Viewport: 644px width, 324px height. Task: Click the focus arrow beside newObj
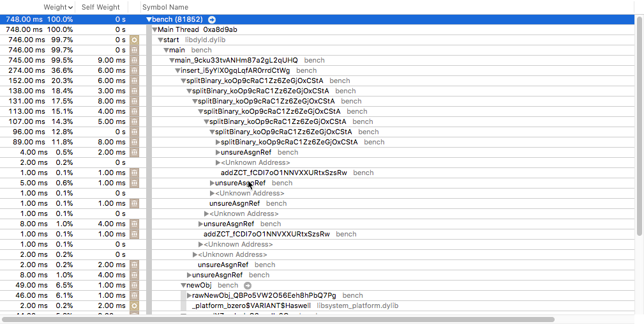coord(247,286)
